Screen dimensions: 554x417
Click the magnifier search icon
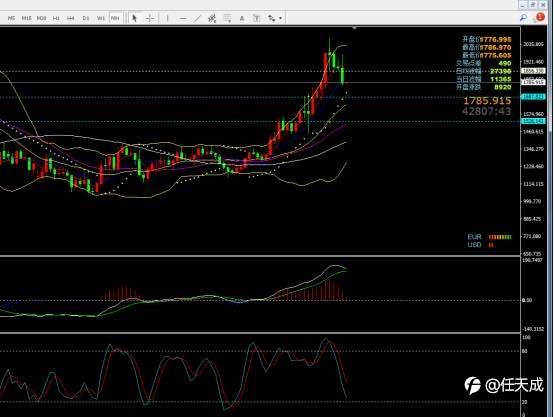[524, 17]
